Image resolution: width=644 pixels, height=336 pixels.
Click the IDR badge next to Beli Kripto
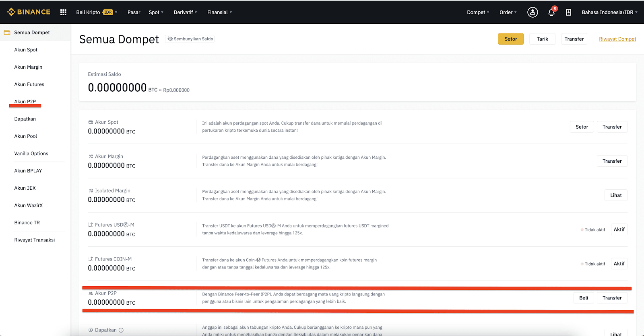(x=108, y=12)
